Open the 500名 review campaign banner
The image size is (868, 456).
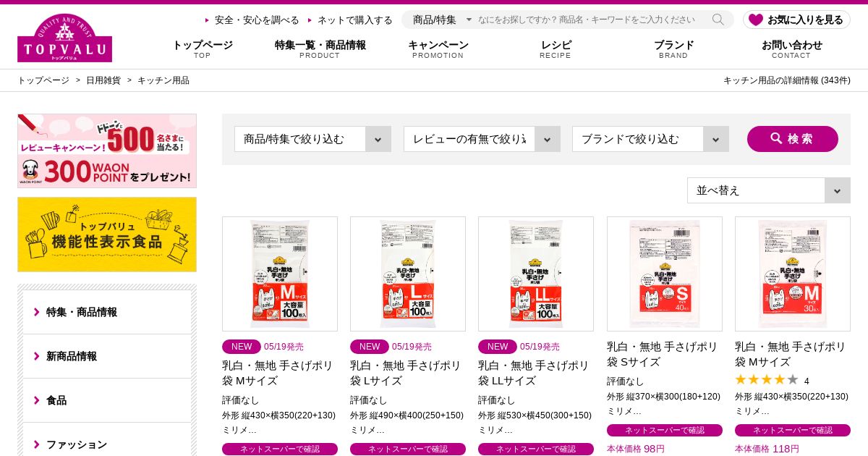107,151
